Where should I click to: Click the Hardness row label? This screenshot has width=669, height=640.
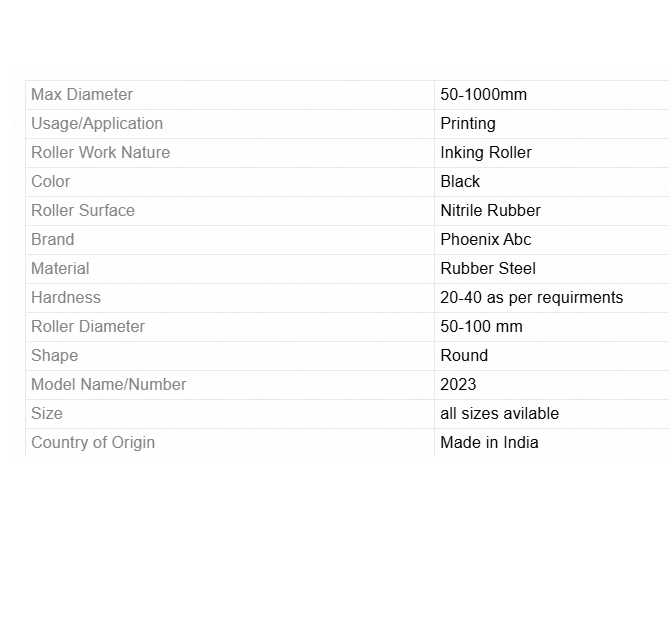(66, 298)
